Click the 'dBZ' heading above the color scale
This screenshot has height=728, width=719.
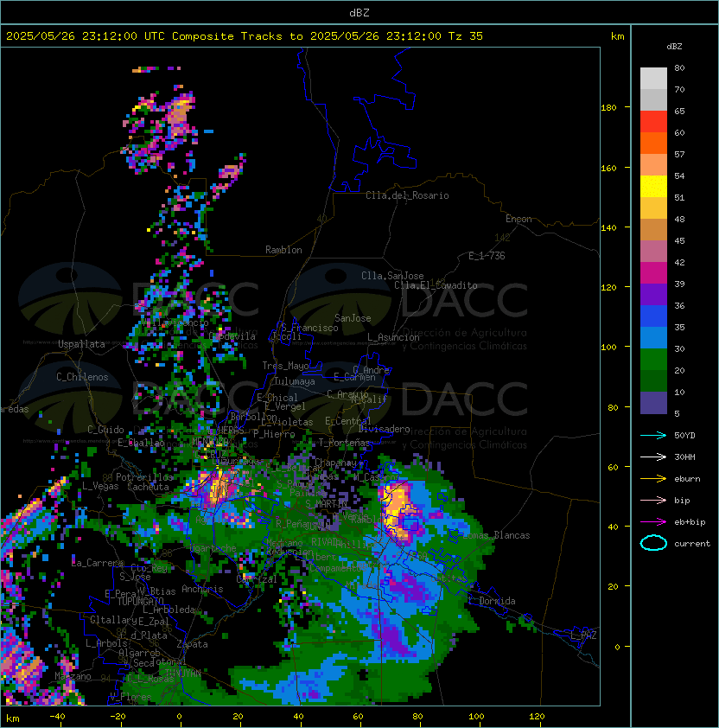tap(674, 47)
